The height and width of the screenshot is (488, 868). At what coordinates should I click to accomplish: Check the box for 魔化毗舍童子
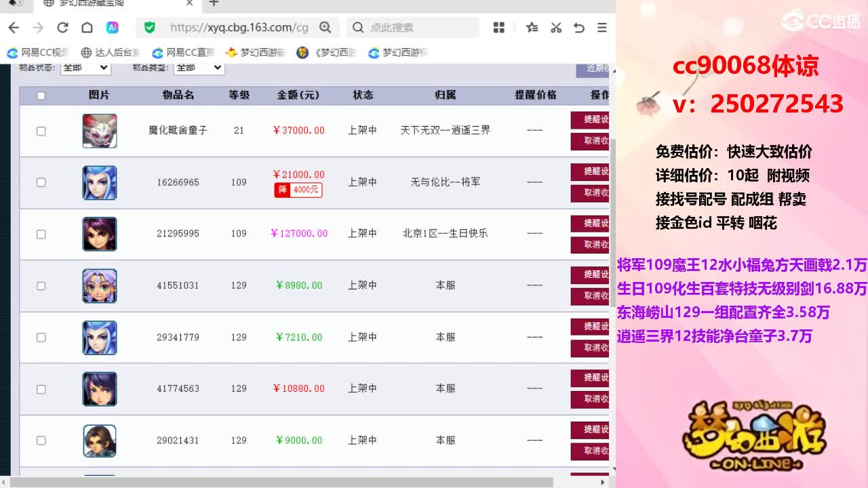(x=41, y=131)
